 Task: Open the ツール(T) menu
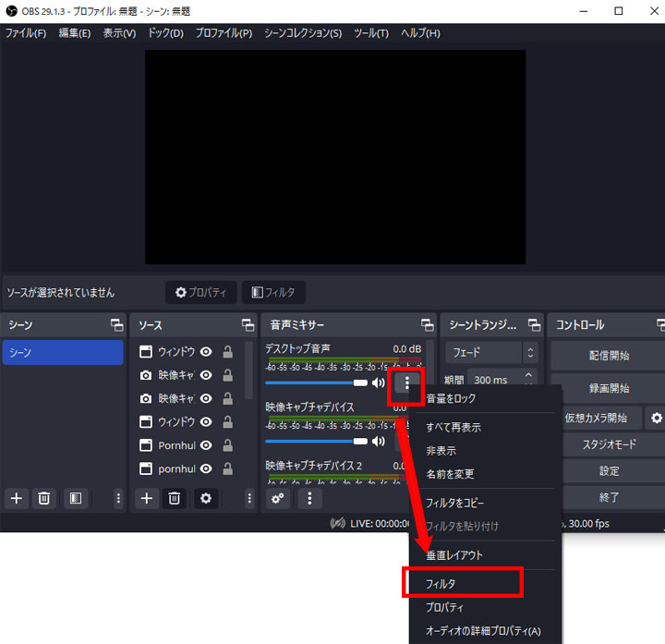[x=371, y=33]
